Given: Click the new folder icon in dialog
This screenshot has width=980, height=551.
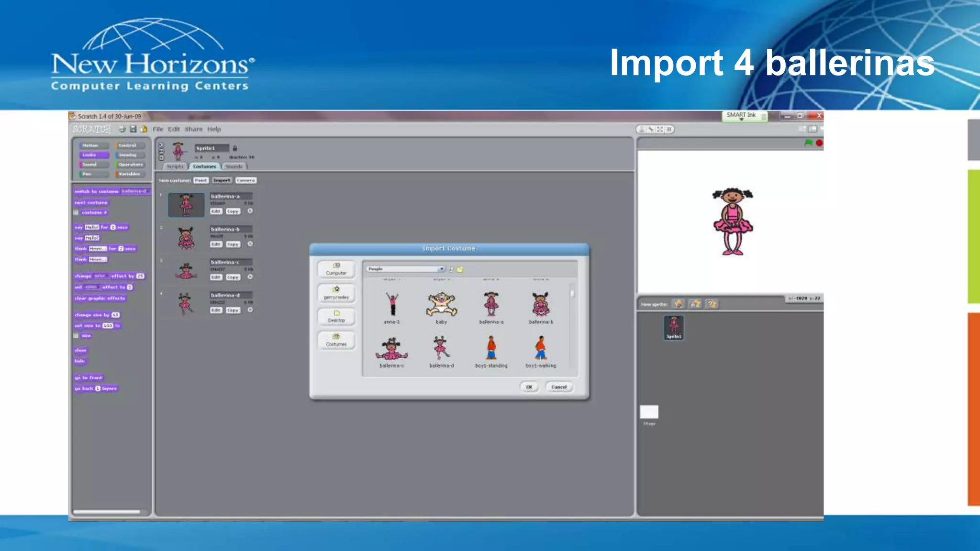Looking at the screenshot, I should [460, 269].
